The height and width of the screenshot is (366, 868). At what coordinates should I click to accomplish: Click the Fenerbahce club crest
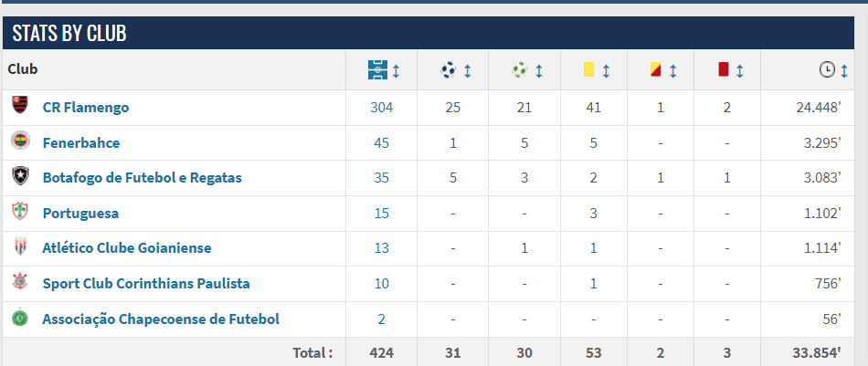click(20, 141)
